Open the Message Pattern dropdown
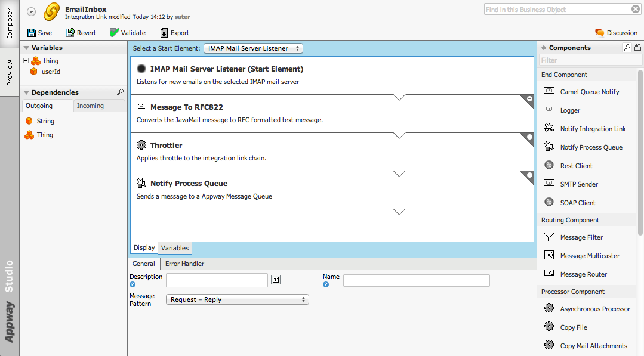 (x=238, y=299)
